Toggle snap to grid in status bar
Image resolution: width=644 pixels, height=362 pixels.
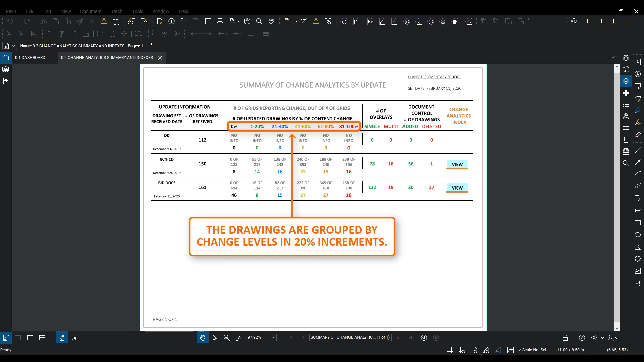click(x=462, y=350)
